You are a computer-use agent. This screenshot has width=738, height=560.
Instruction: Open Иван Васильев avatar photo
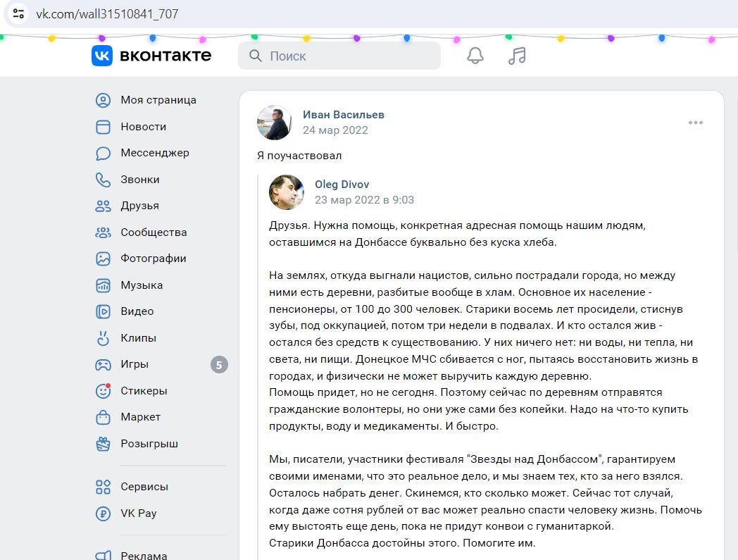pyautogui.click(x=275, y=123)
